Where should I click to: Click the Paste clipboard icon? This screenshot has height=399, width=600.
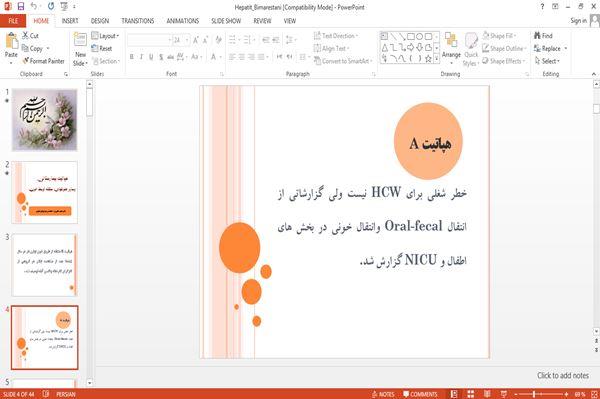point(11,41)
